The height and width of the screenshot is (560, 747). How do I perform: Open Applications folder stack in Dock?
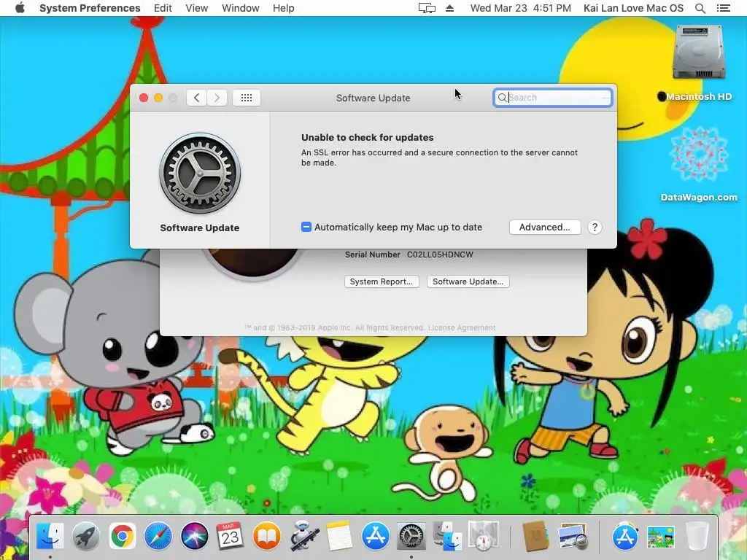click(x=625, y=536)
